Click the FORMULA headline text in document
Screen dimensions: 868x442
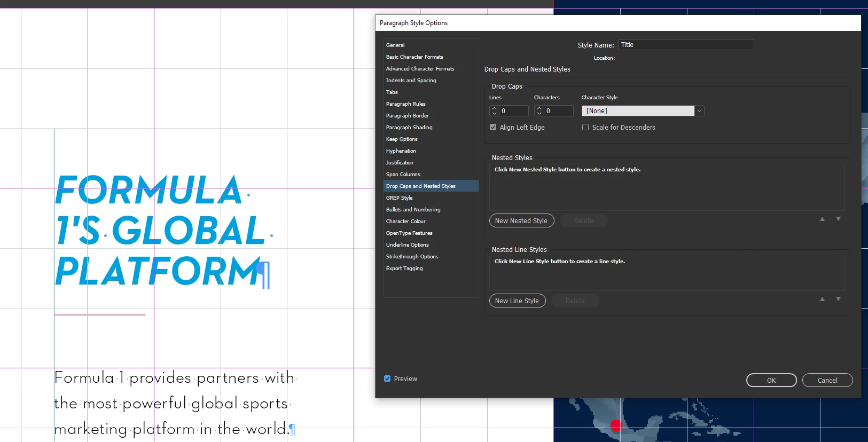coord(149,190)
